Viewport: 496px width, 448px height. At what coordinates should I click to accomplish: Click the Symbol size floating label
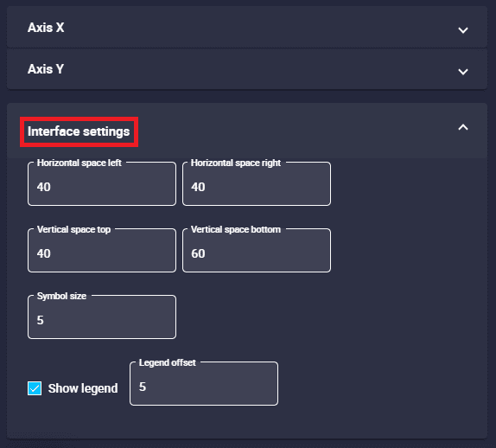61,296
